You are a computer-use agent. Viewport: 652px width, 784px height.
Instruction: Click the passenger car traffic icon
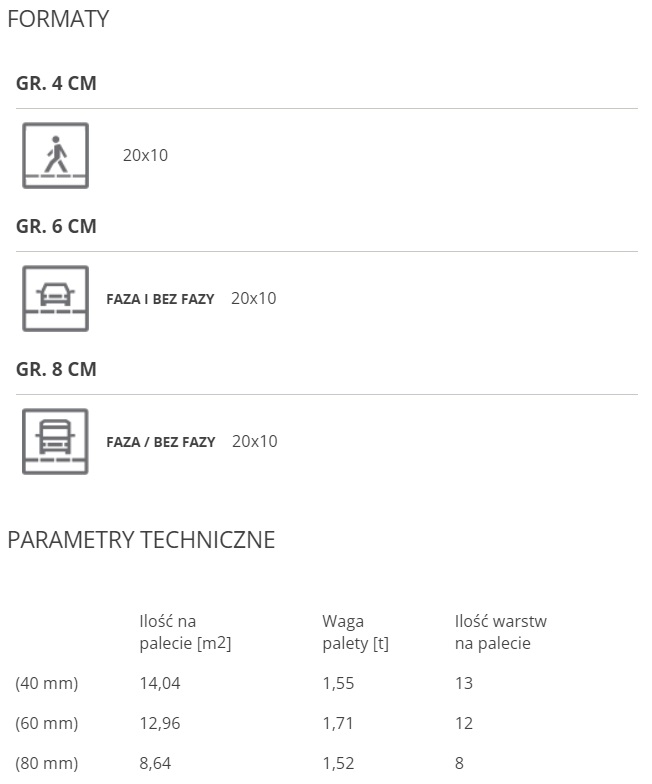pos(56,298)
